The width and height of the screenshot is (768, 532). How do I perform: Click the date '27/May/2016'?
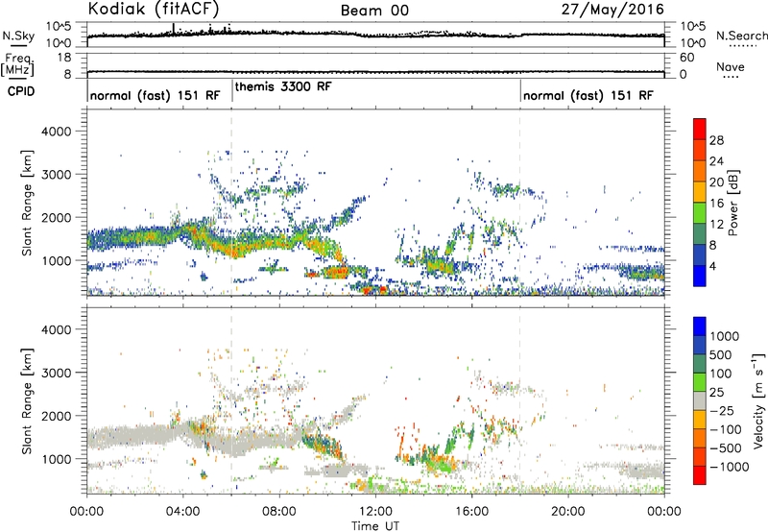612,10
